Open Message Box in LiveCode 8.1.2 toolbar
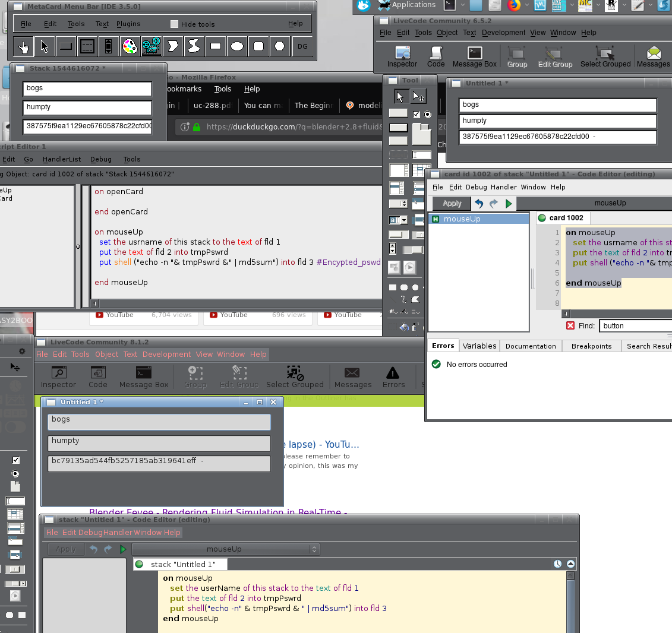Screen dimensions: 672x633 click(x=144, y=377)
